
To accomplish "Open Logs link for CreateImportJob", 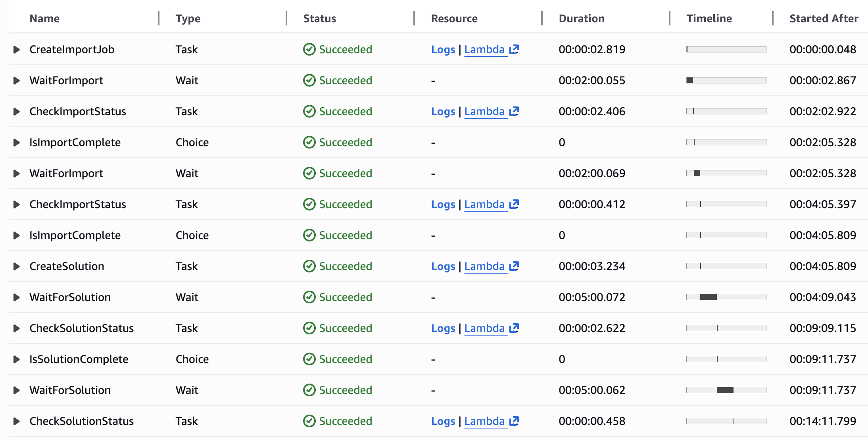I will coord(443,50).
